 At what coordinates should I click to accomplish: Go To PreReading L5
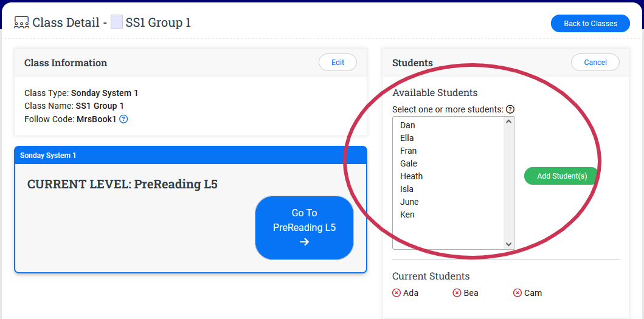[x=304, y=228]
